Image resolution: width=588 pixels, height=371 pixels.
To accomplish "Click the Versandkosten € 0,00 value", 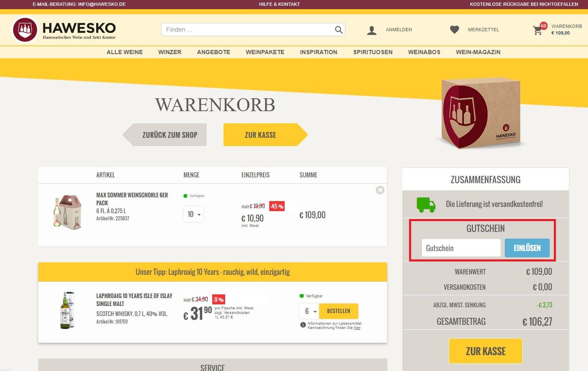I will click(x=542, y=287).
